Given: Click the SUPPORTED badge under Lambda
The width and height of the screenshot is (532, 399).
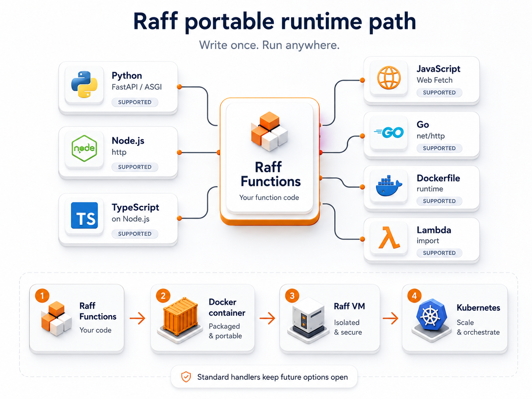Looking at the screenshot, I should (439, 253).
